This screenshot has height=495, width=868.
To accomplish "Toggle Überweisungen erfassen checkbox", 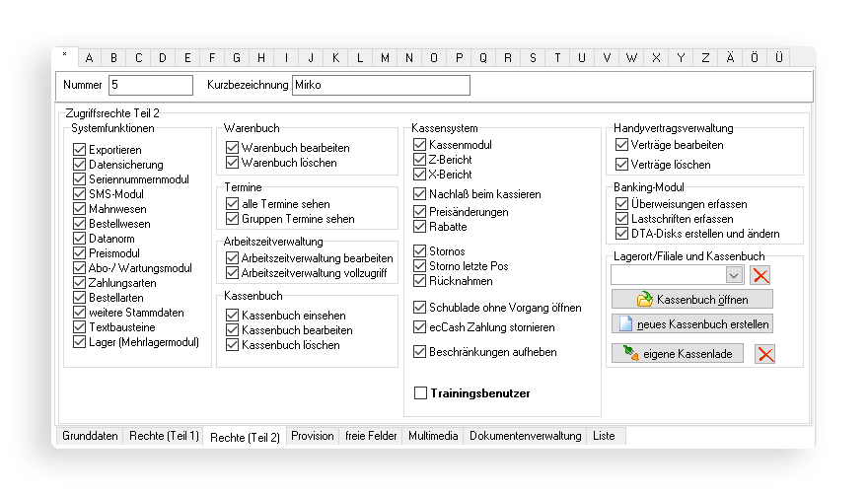I will [621, 204].
